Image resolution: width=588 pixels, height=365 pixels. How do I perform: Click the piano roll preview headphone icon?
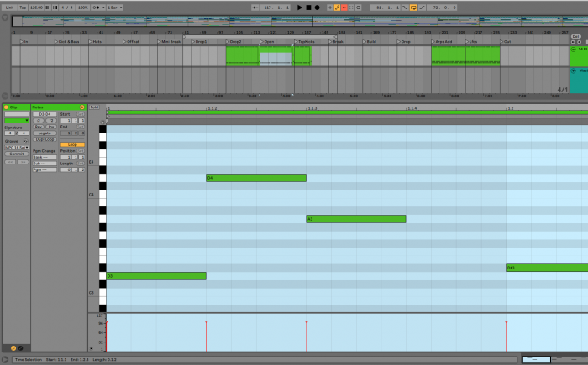point(102,121)
